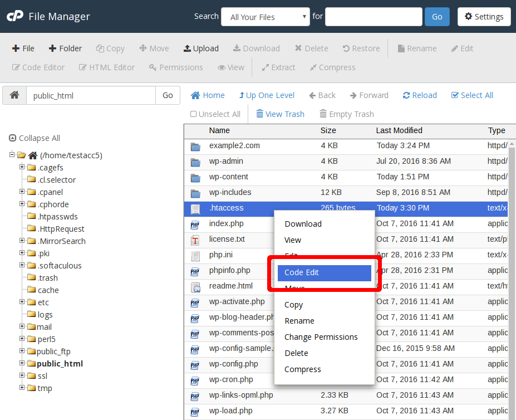
Task: Select Change Permissions in context menu
Action: (321, 337)
